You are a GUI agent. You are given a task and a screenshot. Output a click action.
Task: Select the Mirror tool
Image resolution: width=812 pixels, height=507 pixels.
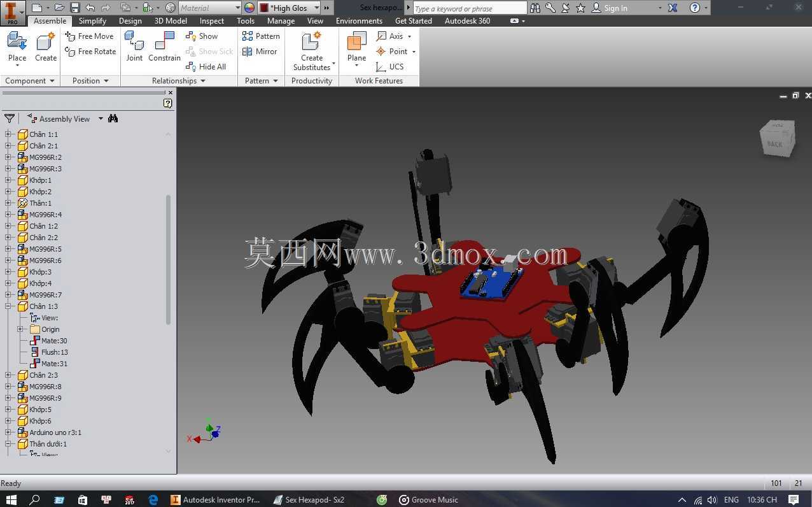click(260, 52)
